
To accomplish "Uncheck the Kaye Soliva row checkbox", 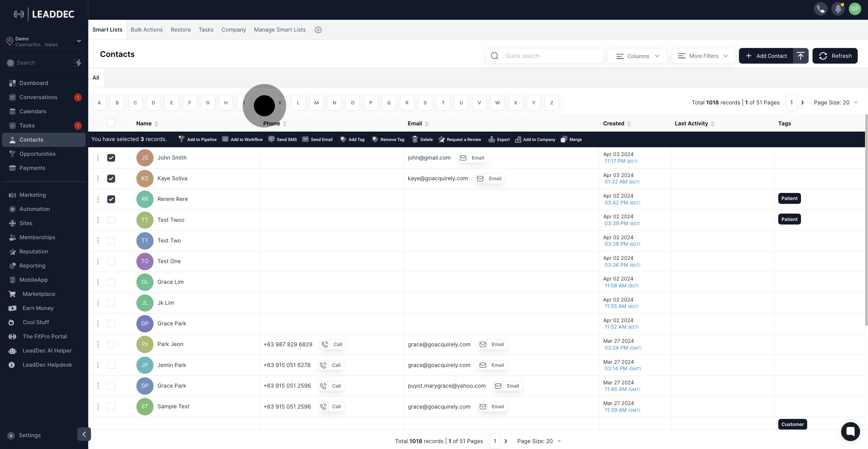I will (x=111, y=178).
